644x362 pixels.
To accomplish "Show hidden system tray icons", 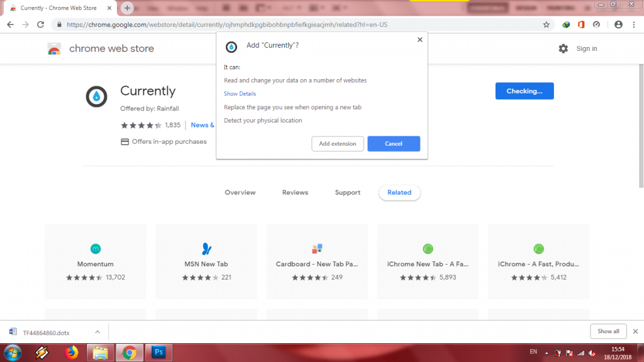I will 547,353.
